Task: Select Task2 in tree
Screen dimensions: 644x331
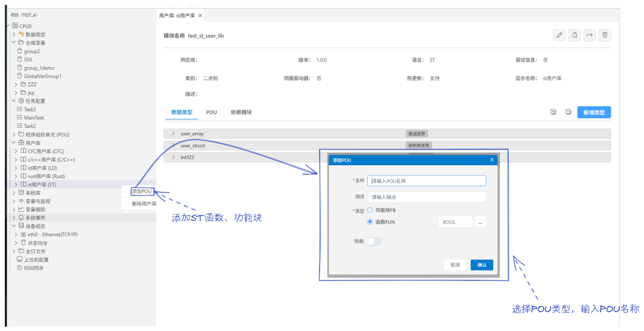Action: [30, 126]
